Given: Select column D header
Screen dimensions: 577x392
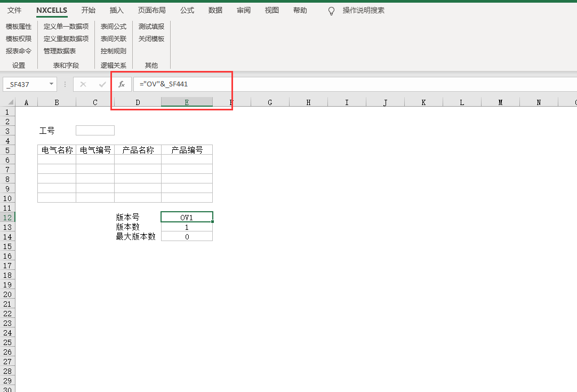Looking at the screenshot, I should pos(138,102).
